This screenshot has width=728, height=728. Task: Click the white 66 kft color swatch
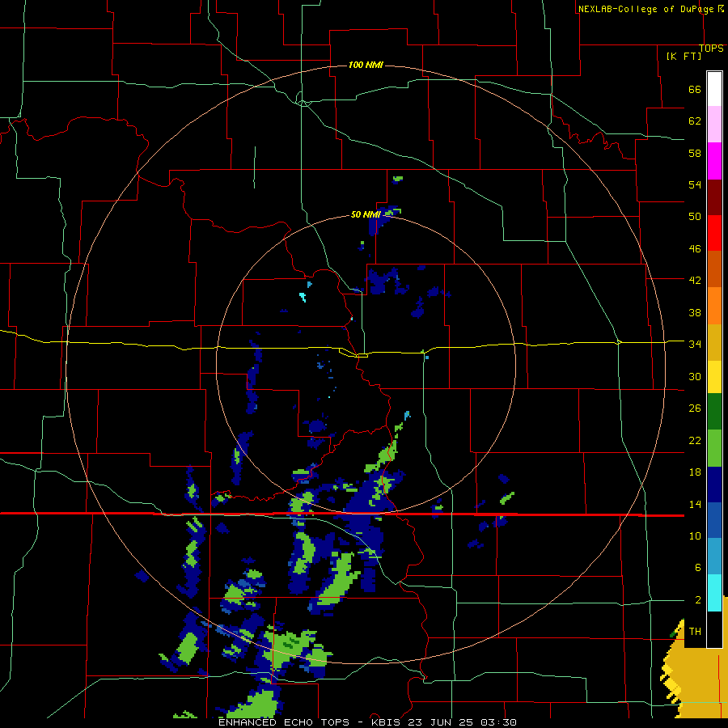[714, 89]
